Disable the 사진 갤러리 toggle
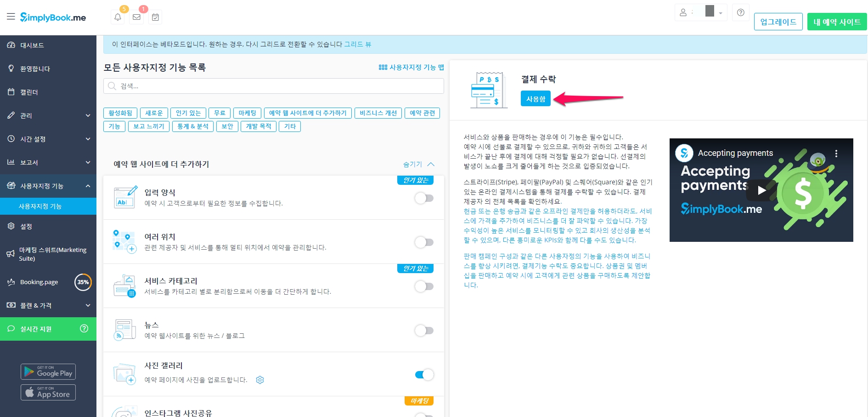This screenshot has height=417, width=868. click(x=424, y=375)
